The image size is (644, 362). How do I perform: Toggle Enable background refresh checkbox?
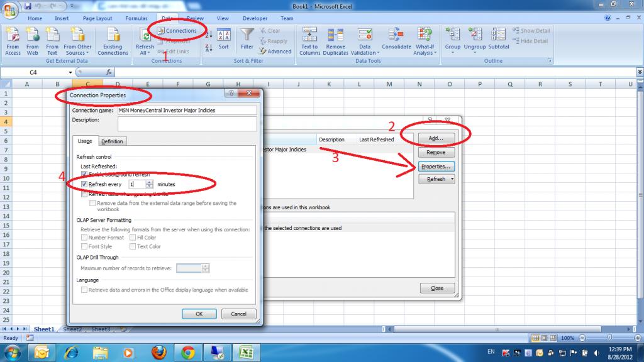coord(84,175)
